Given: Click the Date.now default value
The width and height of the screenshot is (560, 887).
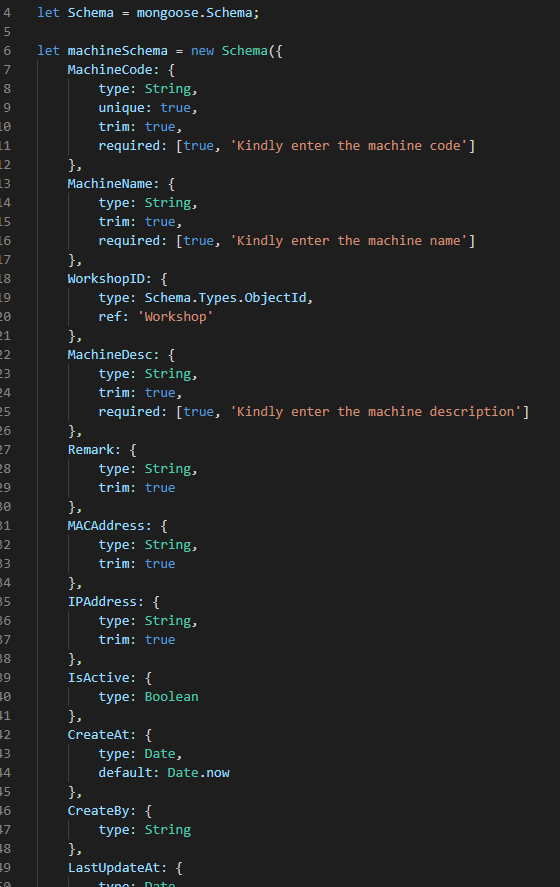Looking at the screenshot, I should 198,773.
